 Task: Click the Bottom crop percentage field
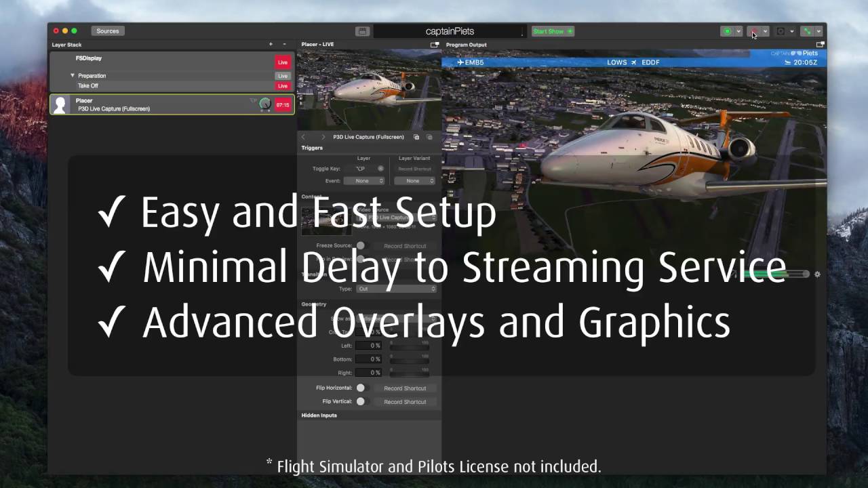click(370, 359)
